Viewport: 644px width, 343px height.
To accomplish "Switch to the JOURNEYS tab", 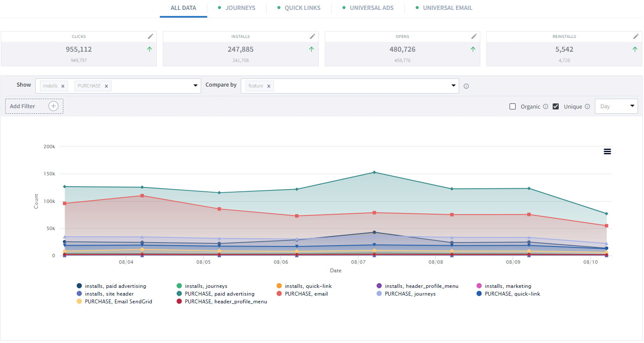I will click(x=240, y=8).
